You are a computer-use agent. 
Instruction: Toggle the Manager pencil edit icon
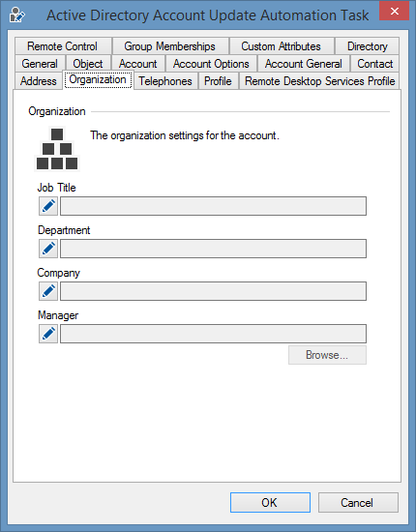(x=48, y=334)
